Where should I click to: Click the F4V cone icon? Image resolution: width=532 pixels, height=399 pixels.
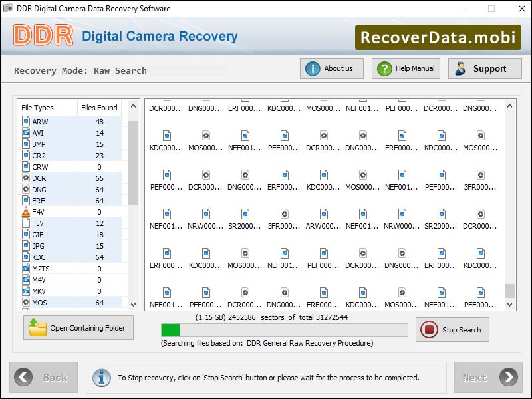click(x=26, y=211)
